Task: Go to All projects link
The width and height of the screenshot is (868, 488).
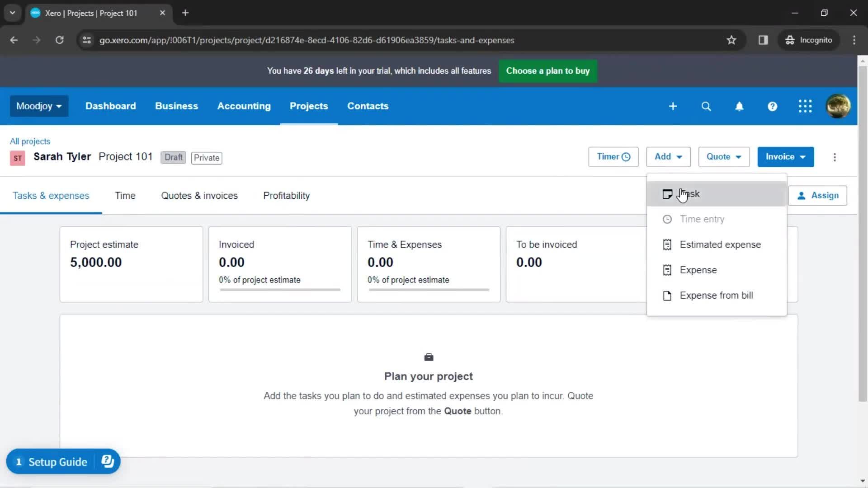Action: click(30, 141)
